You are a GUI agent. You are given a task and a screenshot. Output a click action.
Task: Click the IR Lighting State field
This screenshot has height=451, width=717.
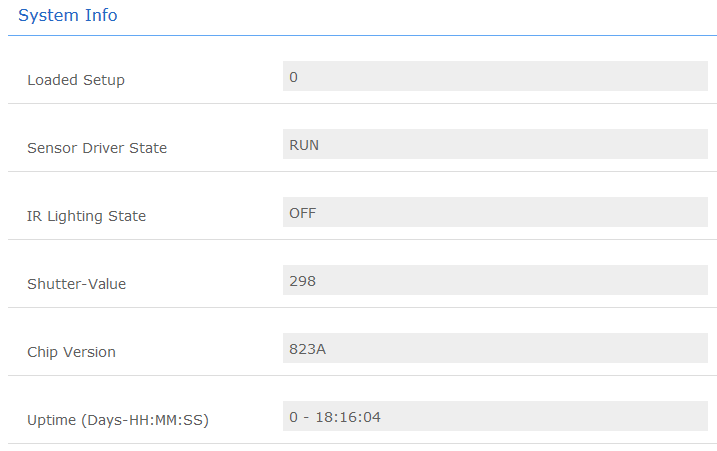pos(495,213)
